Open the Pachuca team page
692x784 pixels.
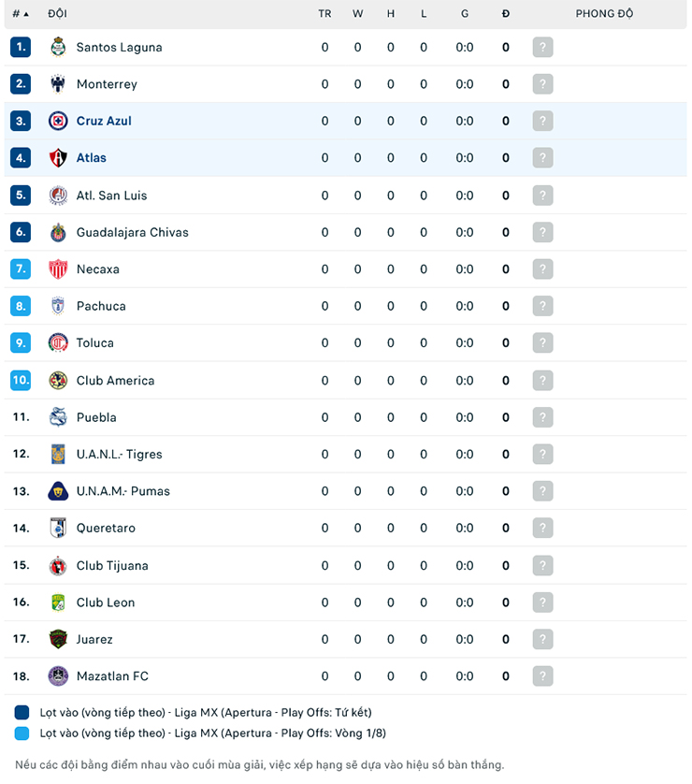tap(101, 306)
